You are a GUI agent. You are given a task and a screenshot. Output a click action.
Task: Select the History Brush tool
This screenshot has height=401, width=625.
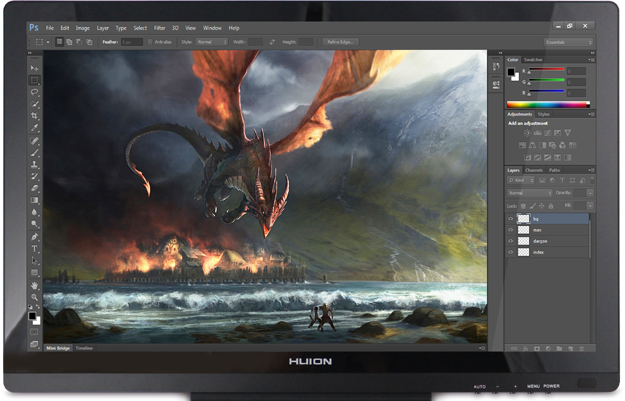coord(34,176)
